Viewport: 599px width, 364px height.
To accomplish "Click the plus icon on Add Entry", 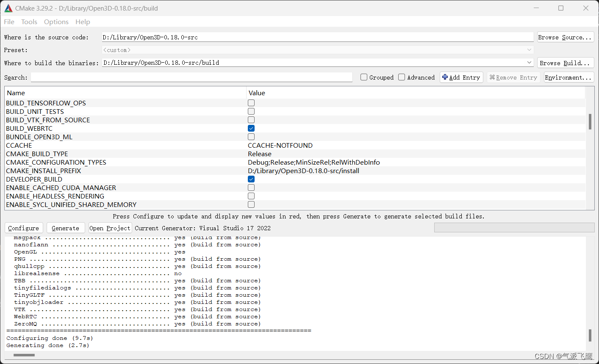I will (445, 77).
